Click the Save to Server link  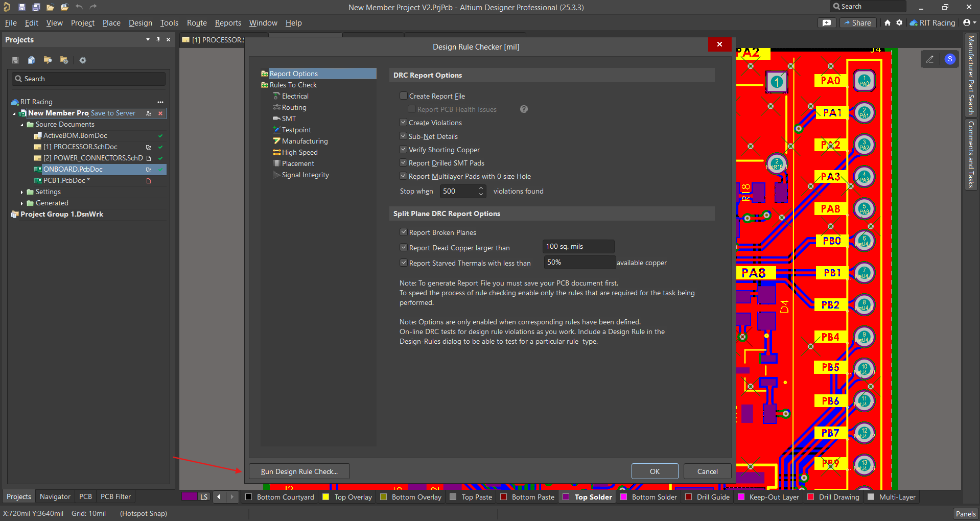tap(113, 113)
